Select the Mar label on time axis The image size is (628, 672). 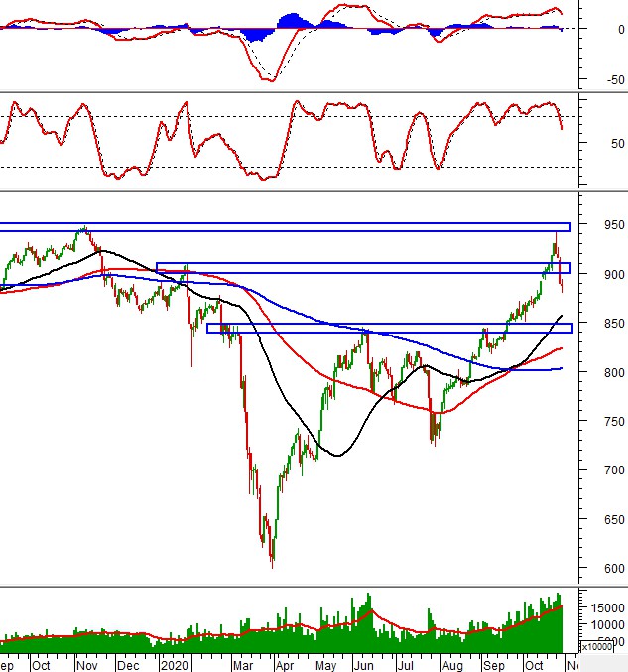tap(242, 663)
